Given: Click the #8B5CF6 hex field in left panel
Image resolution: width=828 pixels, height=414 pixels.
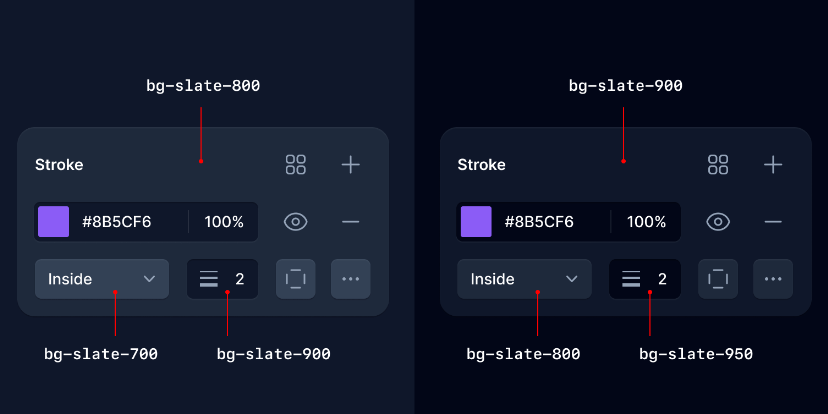Looking at the screenshot, I should pos(117,222).
